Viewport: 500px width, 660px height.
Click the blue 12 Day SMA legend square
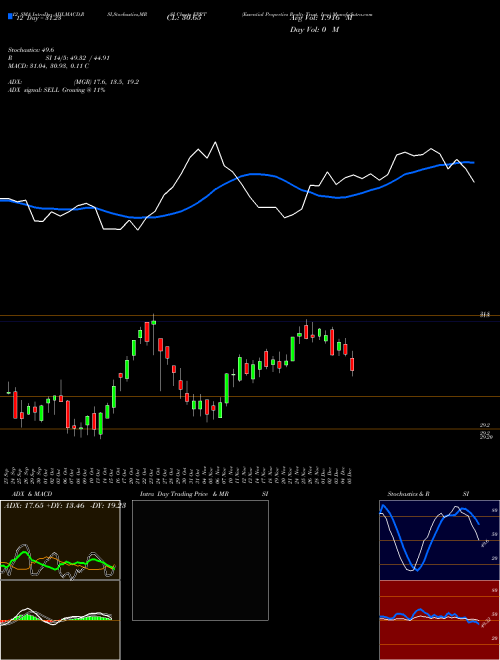coord(10,16)
